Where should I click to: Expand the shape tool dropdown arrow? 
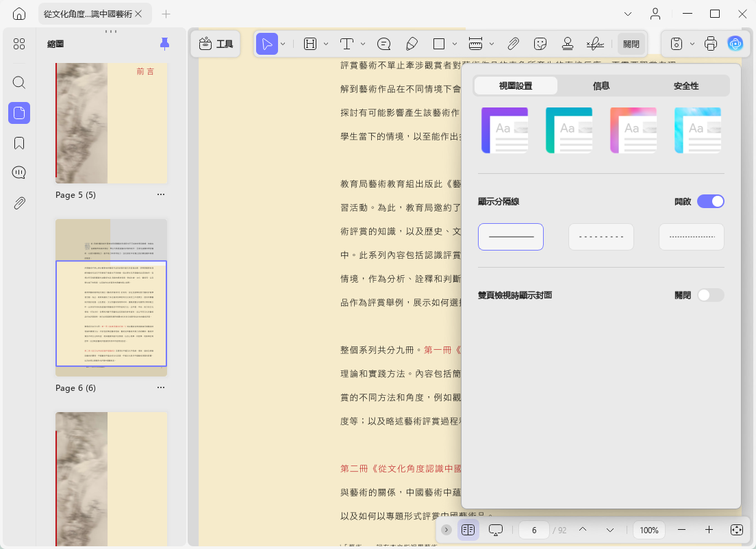coord(455,44)
